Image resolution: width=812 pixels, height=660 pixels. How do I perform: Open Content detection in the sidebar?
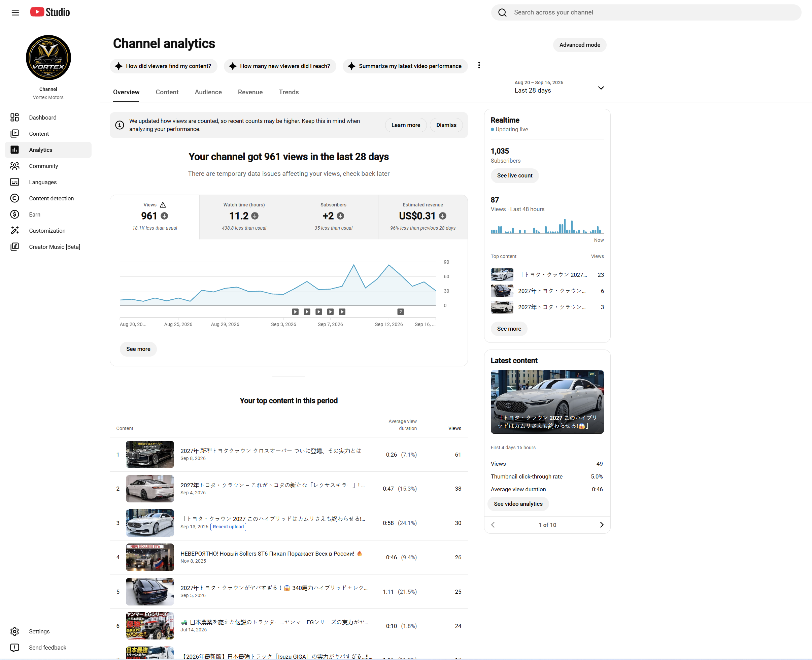click(x=48, y=198)
